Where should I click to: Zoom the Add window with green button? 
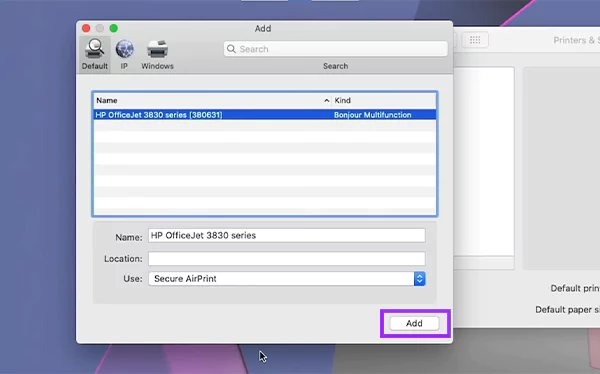[x=114, y=28]
